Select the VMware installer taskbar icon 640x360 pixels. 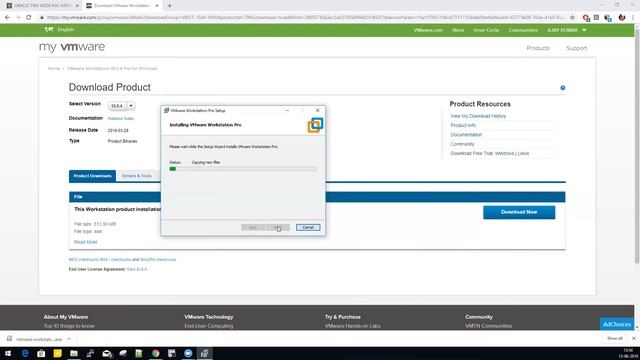[x=204, y=353]
